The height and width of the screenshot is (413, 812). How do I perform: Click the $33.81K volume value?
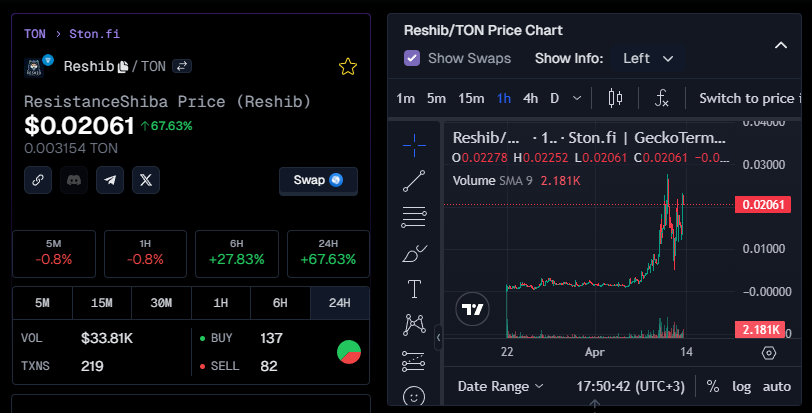[x=107, y=338]
